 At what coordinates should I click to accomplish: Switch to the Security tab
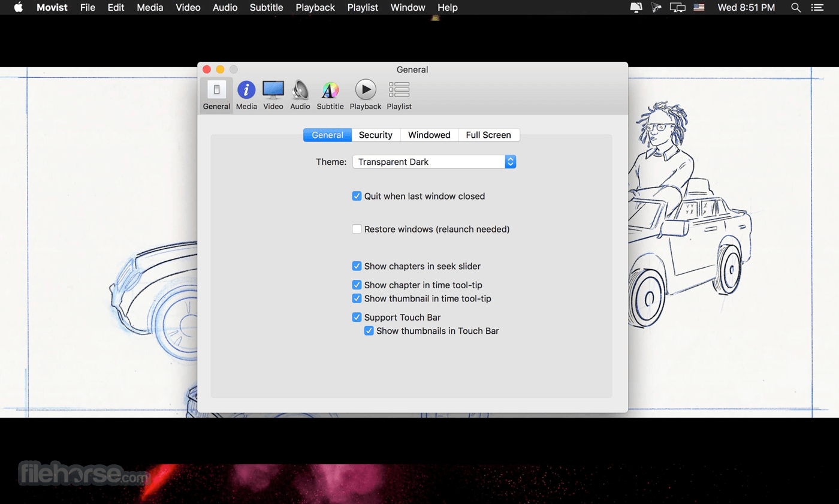click(376, 135)
